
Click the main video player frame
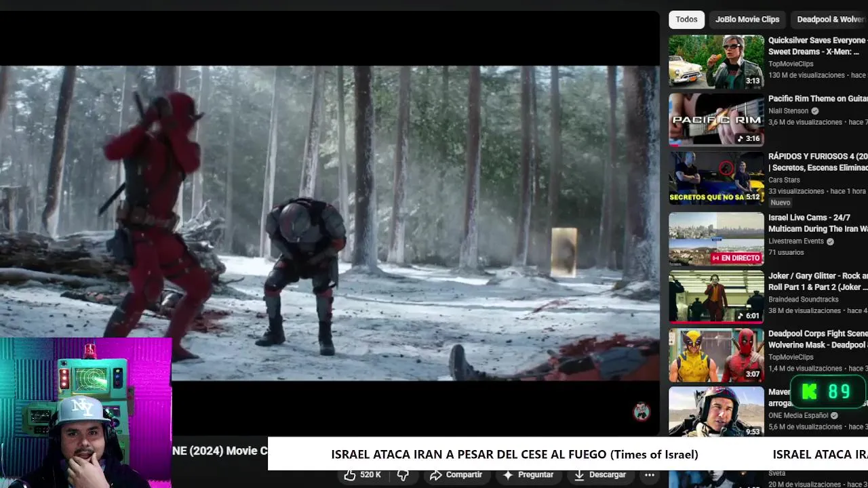coord(330,223)
